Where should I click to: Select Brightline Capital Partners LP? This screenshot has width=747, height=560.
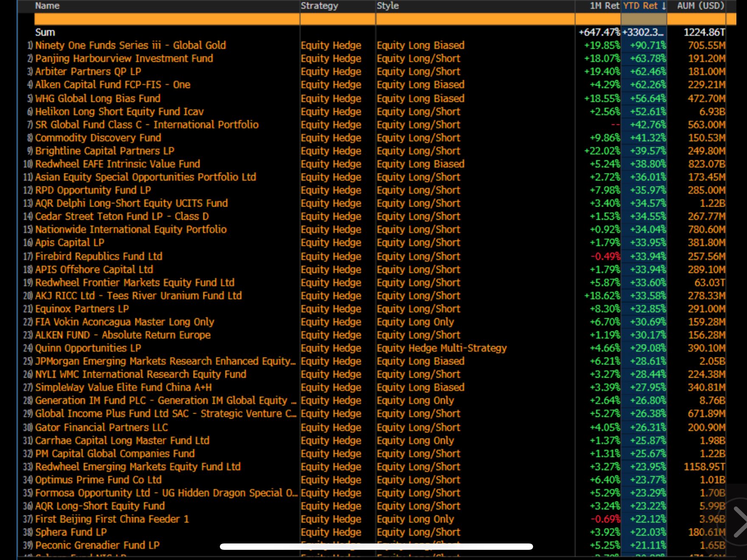[x=104, y=151]
